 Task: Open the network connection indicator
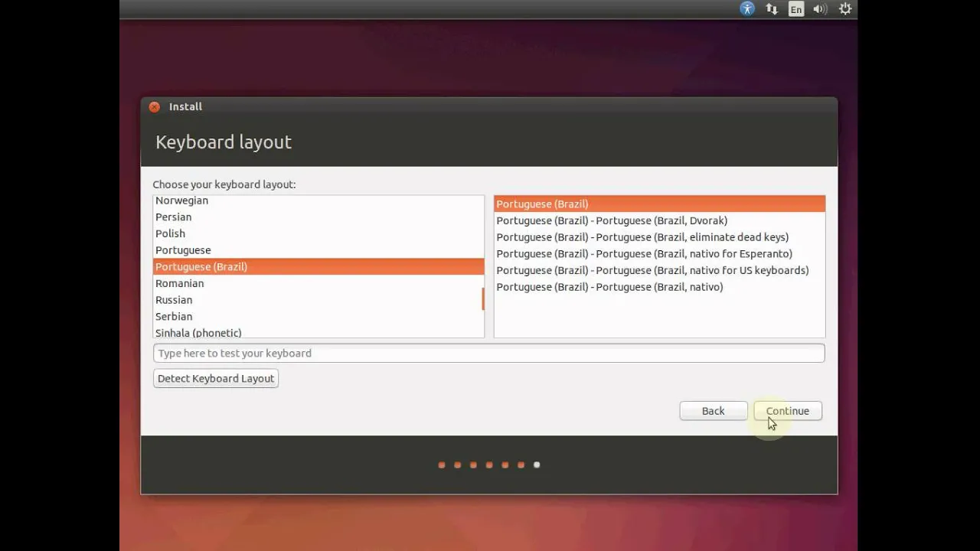[x=772, y=9]
